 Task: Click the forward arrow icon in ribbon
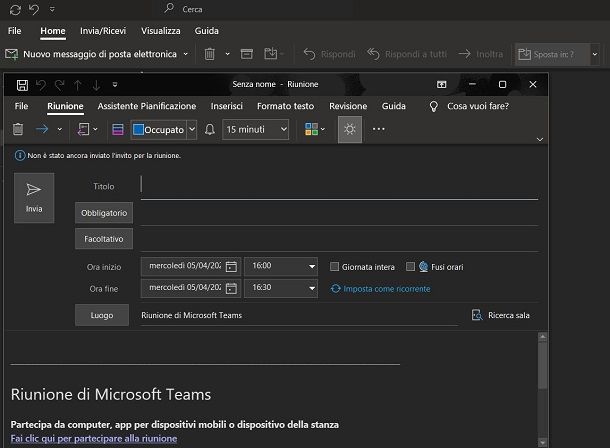click(x=42, y=129)
